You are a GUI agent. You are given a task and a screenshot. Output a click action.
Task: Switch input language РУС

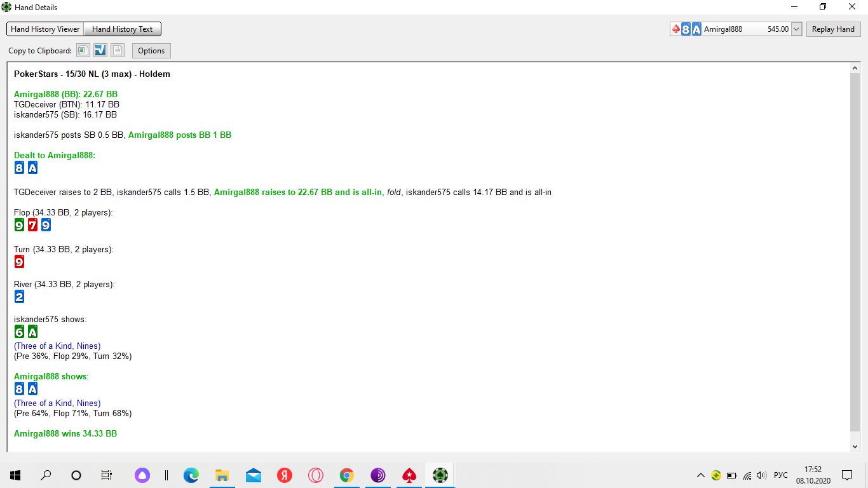pyautogui.click(x=781, y=475)
